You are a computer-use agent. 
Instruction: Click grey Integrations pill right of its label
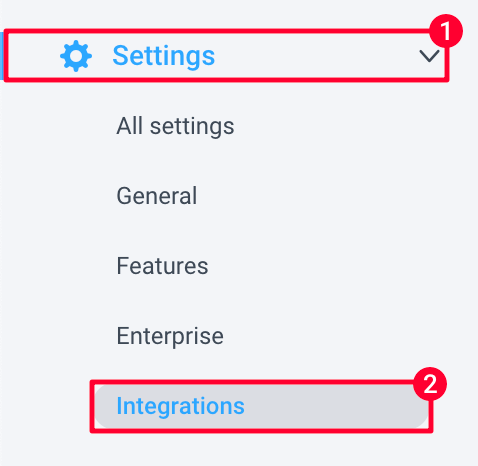point(333,406)
